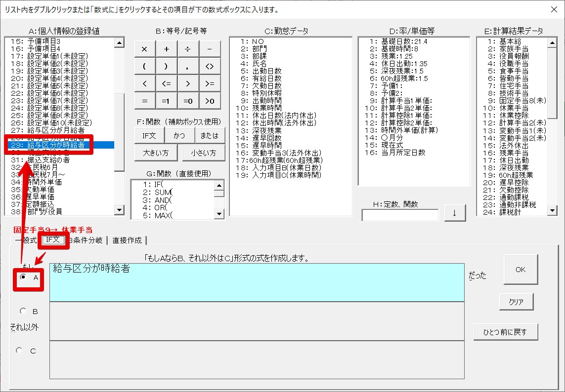Click the division ÷ symbol button
Viewport: 565px width, 392px height.
188,49
